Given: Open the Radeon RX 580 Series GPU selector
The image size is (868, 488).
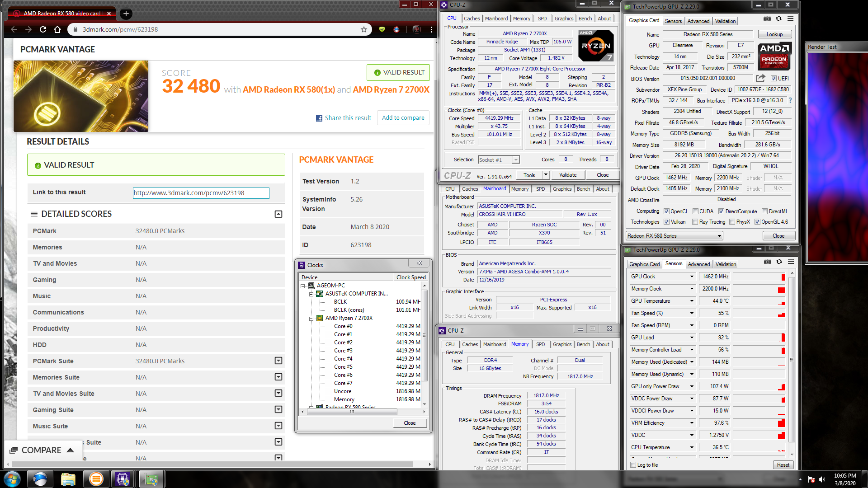Looking at the screenshot, I should 674,236.
